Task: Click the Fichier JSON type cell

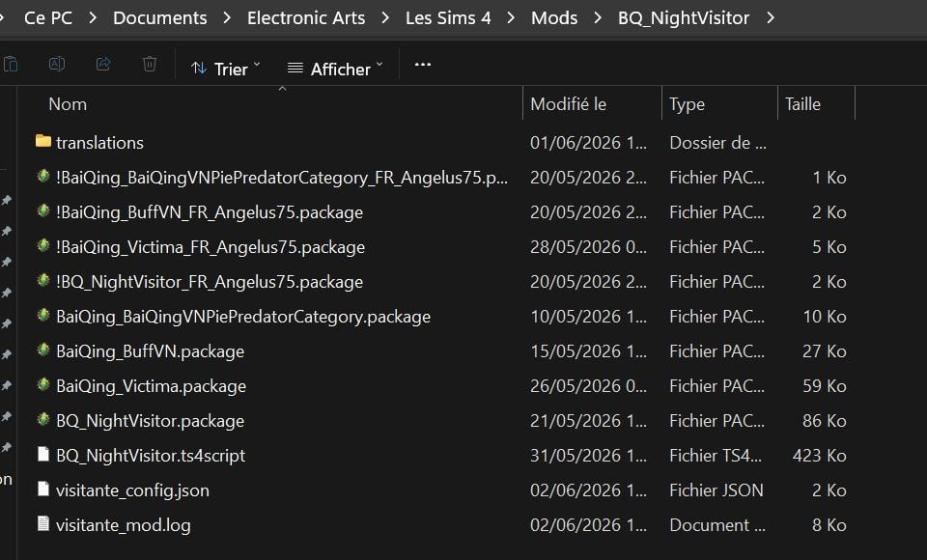Action: [716, 490]
